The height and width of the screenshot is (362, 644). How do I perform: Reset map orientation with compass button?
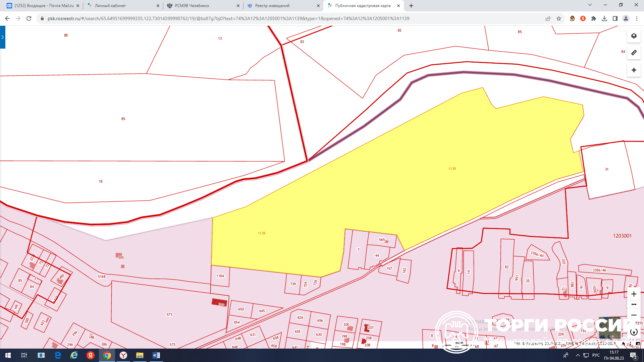point(634,332)
